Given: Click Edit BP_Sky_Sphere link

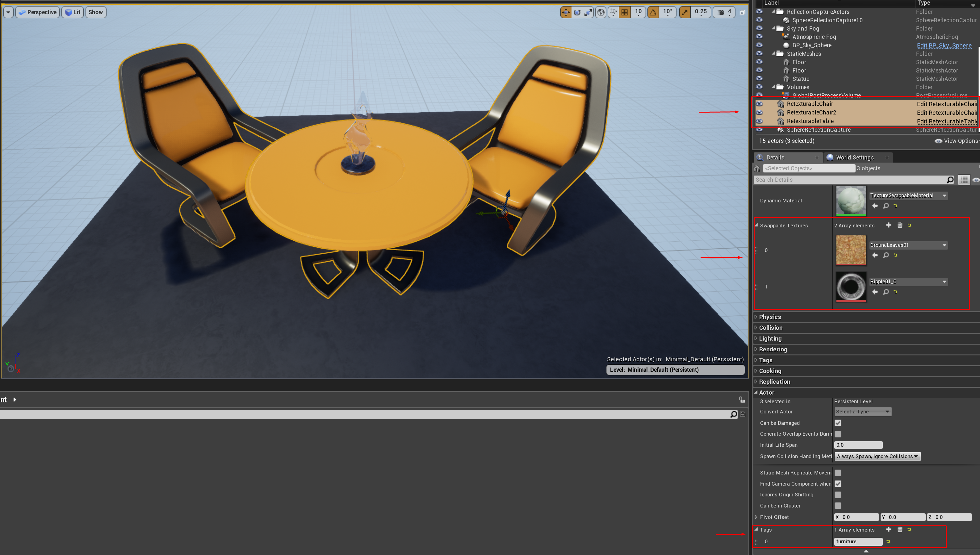Looking at the screenshot, I should [944, 45].
